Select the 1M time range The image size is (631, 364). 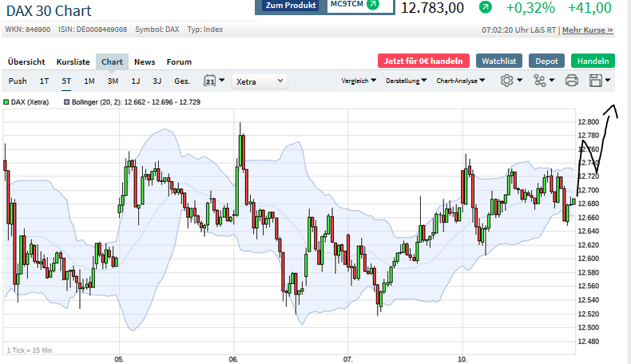89,81
